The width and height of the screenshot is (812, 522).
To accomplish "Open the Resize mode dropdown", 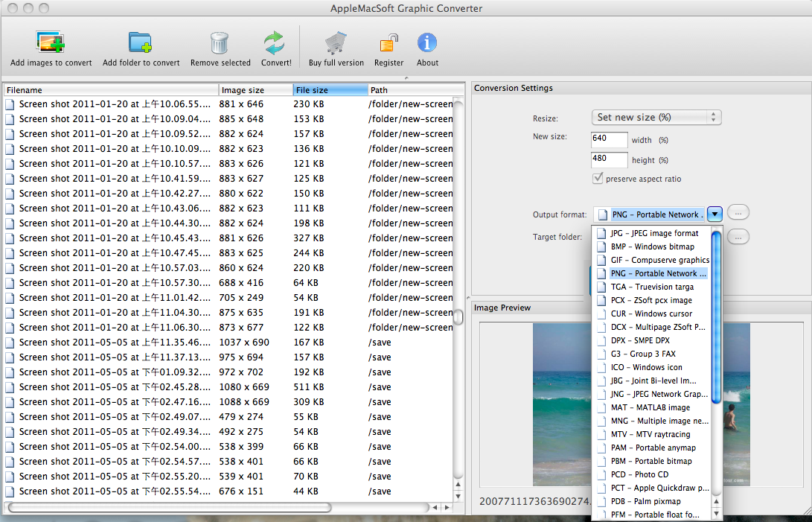I will (x=656, y=117).
